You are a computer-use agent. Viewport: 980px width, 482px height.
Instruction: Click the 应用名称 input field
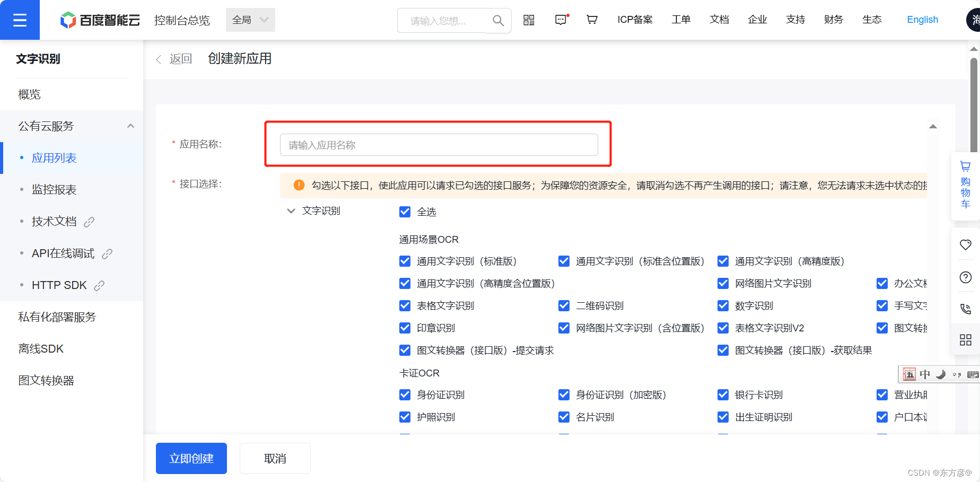click(x=439, y=144)
